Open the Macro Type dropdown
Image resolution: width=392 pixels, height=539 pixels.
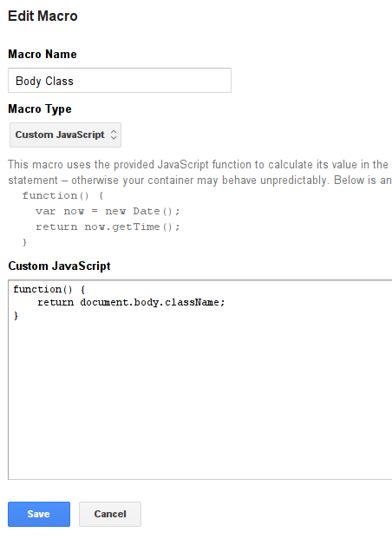click(65, 135)
